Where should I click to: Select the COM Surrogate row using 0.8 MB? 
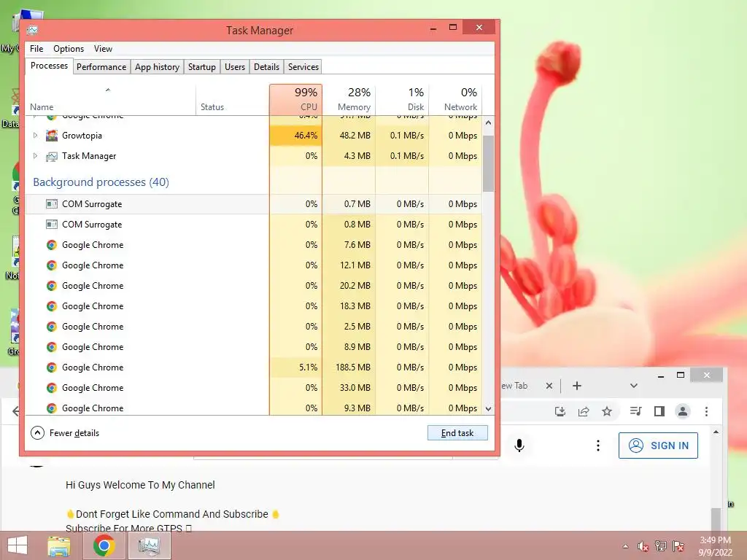253,225
